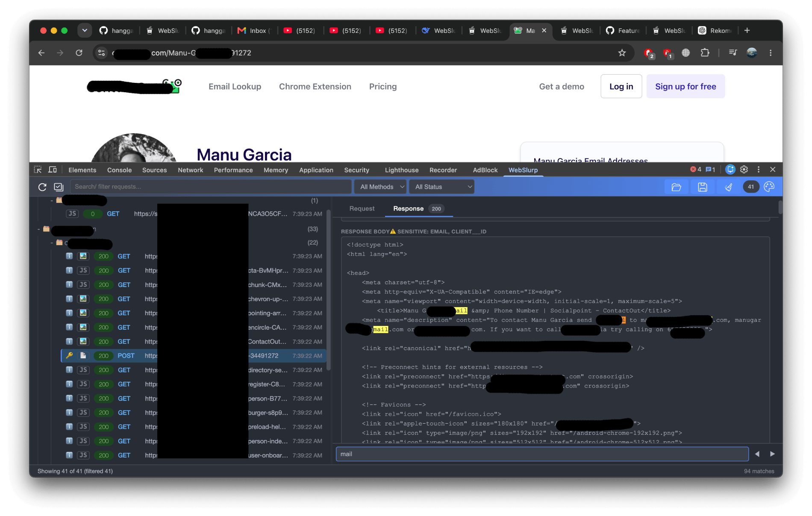
Task: Click the save floppy disk icon
Action: 703,187
